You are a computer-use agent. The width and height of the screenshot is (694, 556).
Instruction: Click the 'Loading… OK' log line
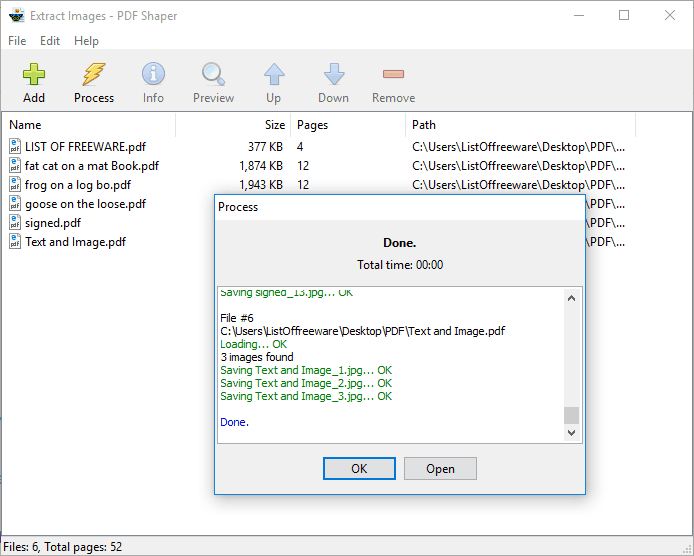tap(253, 344)
